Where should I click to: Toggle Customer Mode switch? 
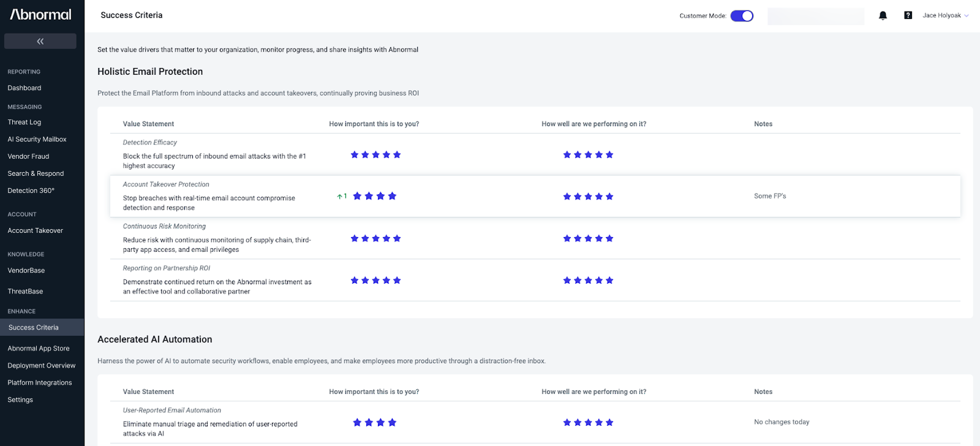click(742, 16)
